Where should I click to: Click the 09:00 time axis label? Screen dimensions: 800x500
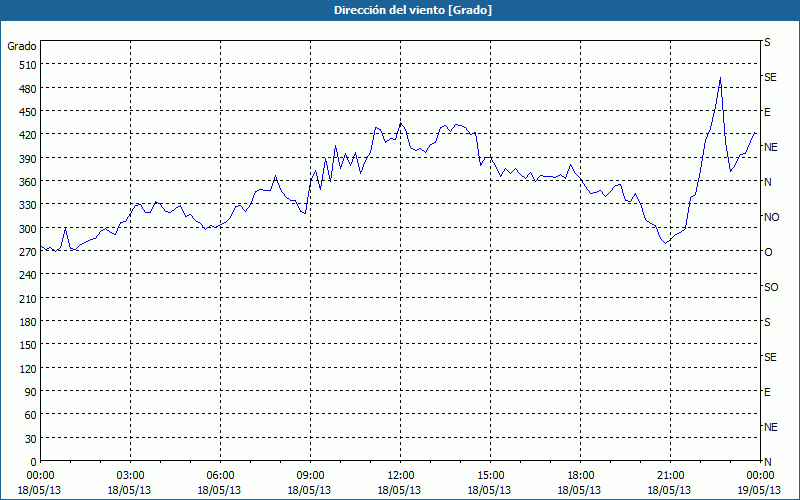tap(310, 476)
